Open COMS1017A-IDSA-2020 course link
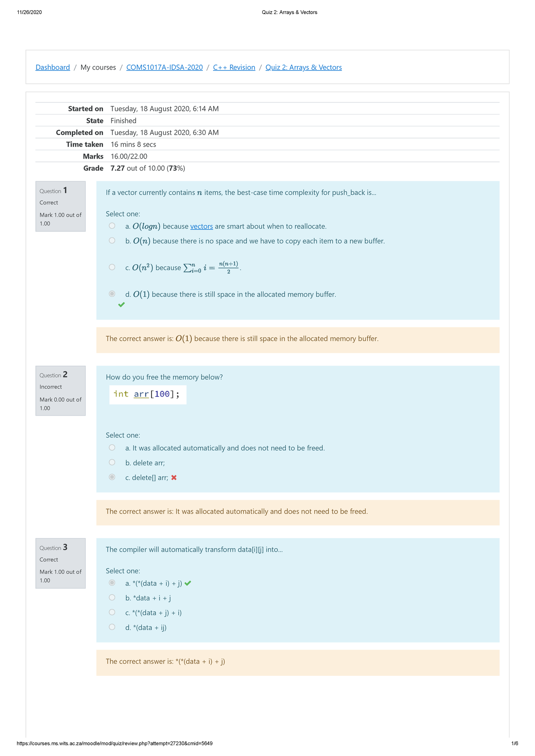The height and width of the screenshot is (756, 535). pyautogui.click(x=165, y=67)
